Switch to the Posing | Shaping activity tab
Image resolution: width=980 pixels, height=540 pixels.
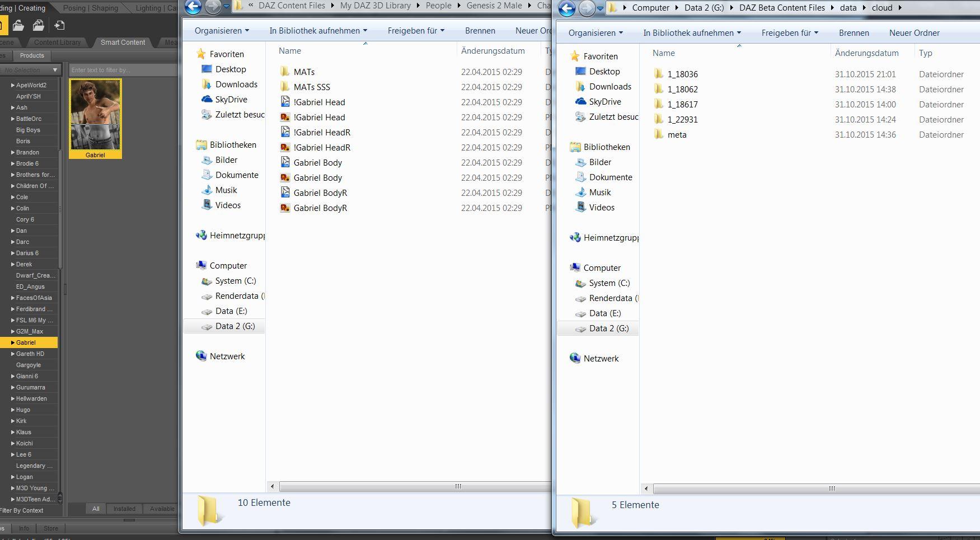[90, 8]
